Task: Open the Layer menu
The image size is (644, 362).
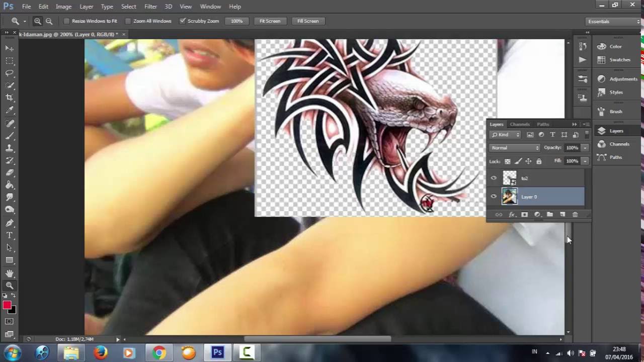Action: [86, 7]
